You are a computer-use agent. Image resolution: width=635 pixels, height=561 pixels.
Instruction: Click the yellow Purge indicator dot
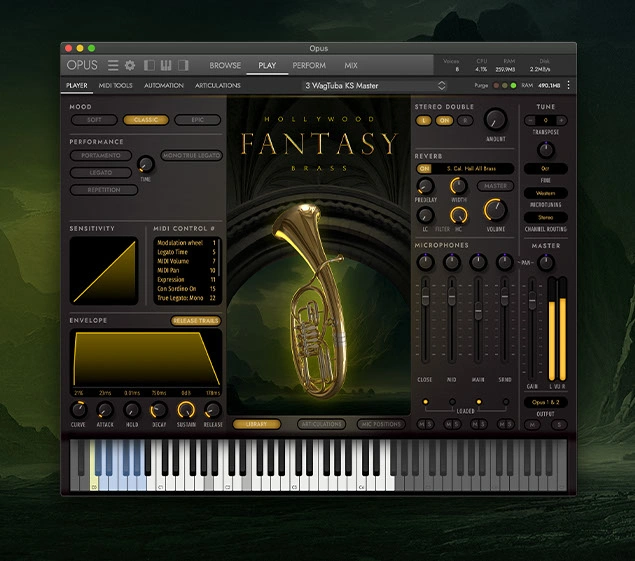(505, 85)
